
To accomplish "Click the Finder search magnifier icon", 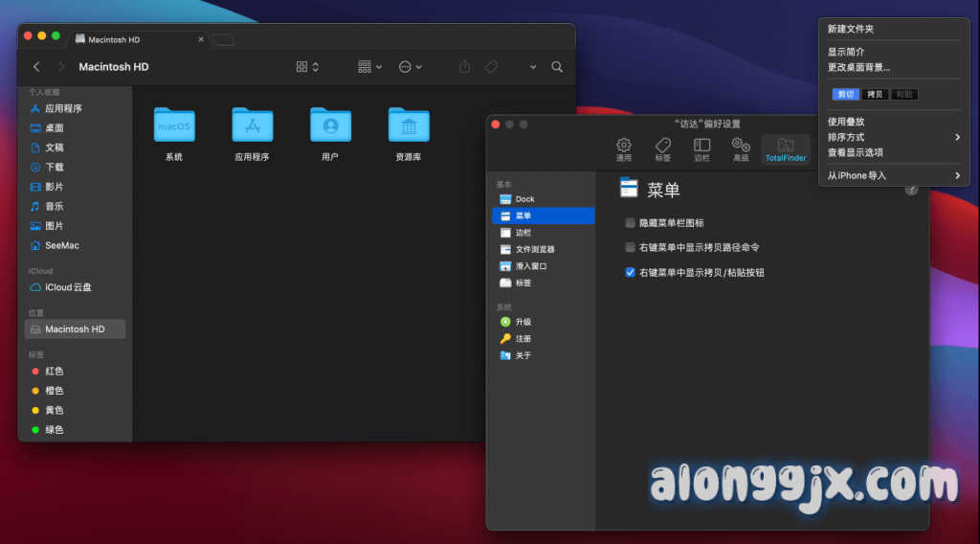I will (557, 67).
